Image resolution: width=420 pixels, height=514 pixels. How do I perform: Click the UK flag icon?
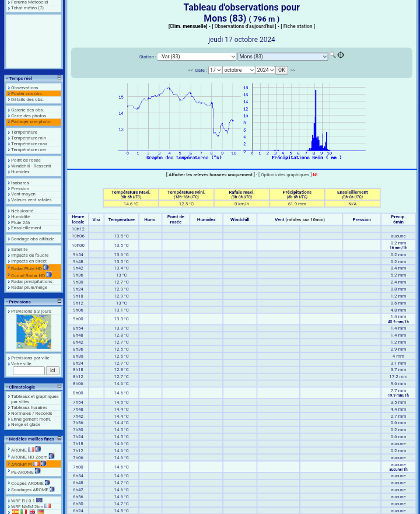click(32, 512)
